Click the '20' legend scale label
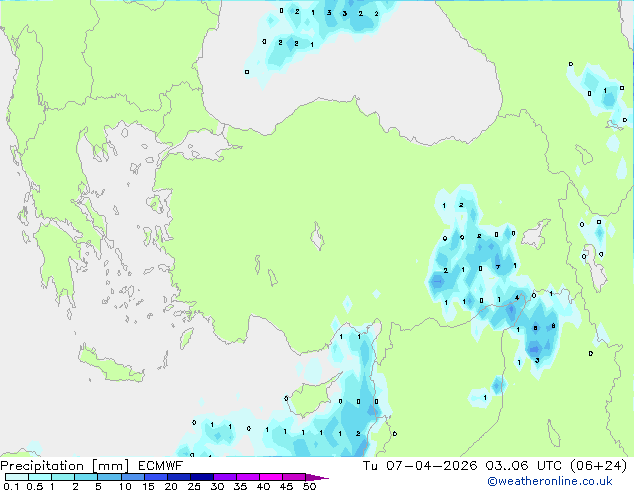The width and height of the screenshot is (634, 490). 171,486
